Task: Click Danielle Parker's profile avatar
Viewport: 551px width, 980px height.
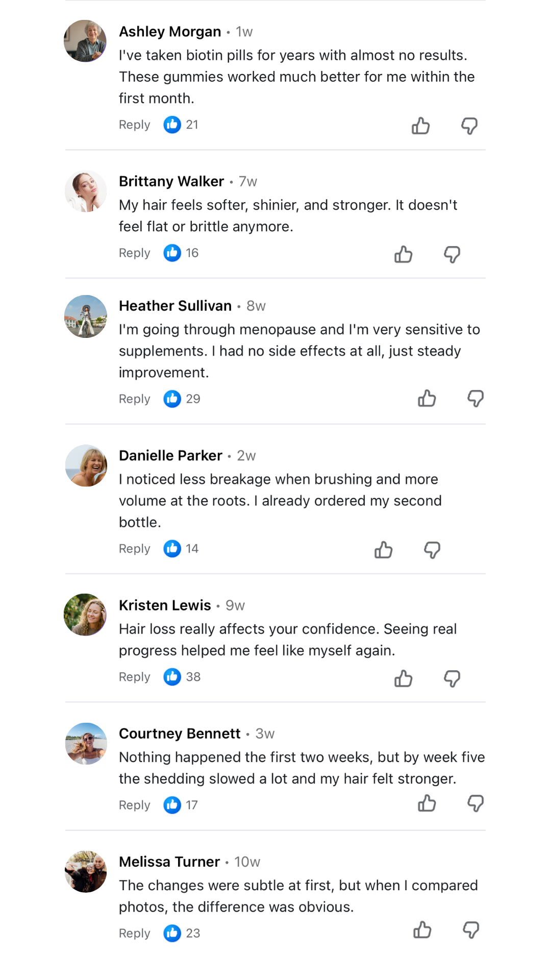Action: click(86, 465)
